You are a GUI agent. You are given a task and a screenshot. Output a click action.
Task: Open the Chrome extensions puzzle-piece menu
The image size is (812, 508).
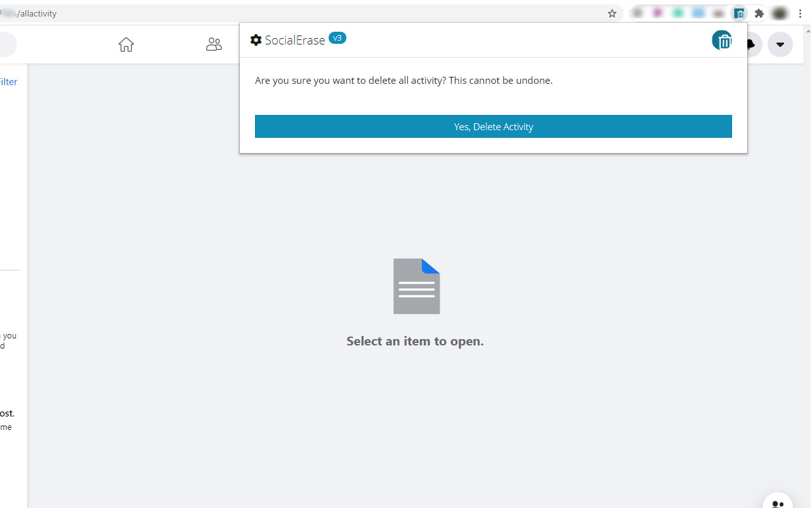[759, 13]
